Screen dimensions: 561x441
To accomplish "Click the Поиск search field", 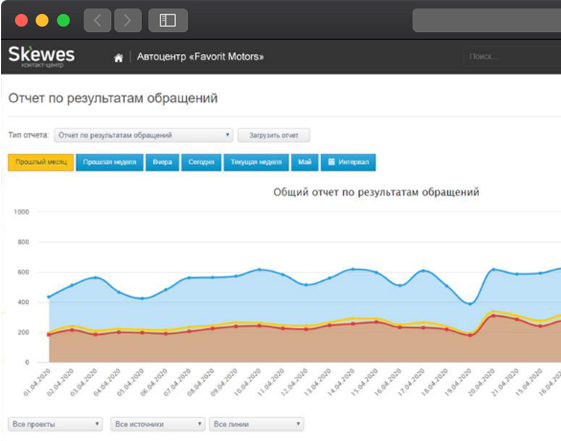I will (x=512, y=57).
